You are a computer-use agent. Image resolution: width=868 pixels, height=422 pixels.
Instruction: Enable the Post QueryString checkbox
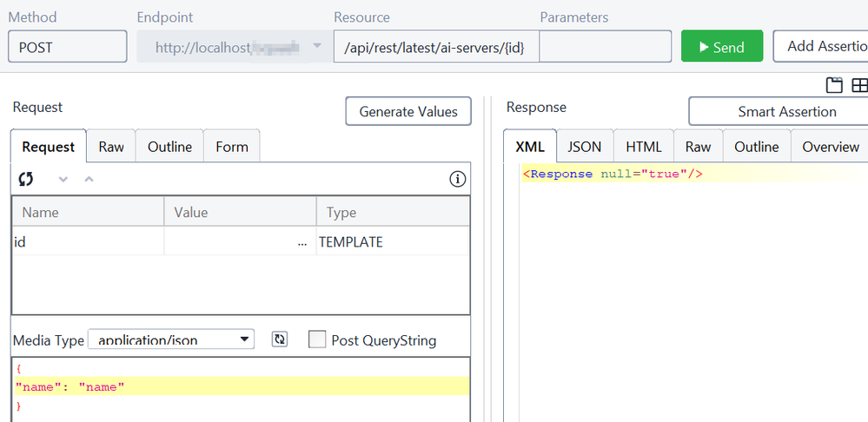coord(318,340)
